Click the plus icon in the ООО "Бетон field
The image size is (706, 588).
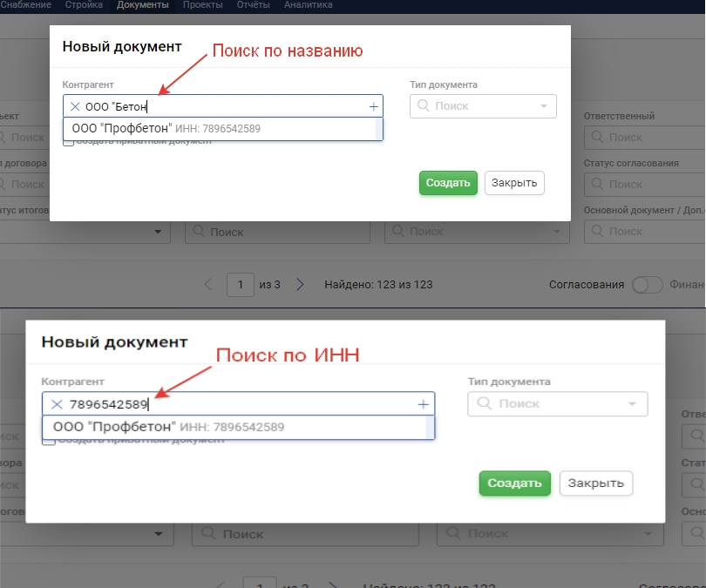374,106
